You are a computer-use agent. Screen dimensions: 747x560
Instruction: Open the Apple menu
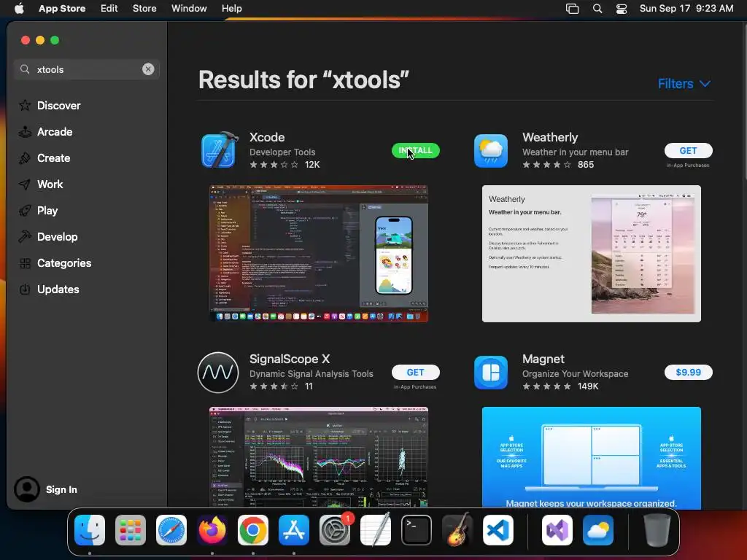(x=19, y=9)
